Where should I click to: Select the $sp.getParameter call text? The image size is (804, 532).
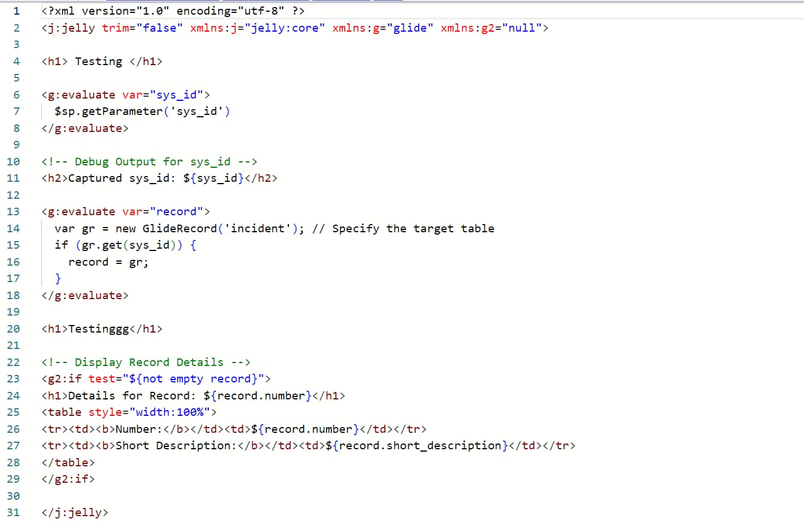coord(143,111)
